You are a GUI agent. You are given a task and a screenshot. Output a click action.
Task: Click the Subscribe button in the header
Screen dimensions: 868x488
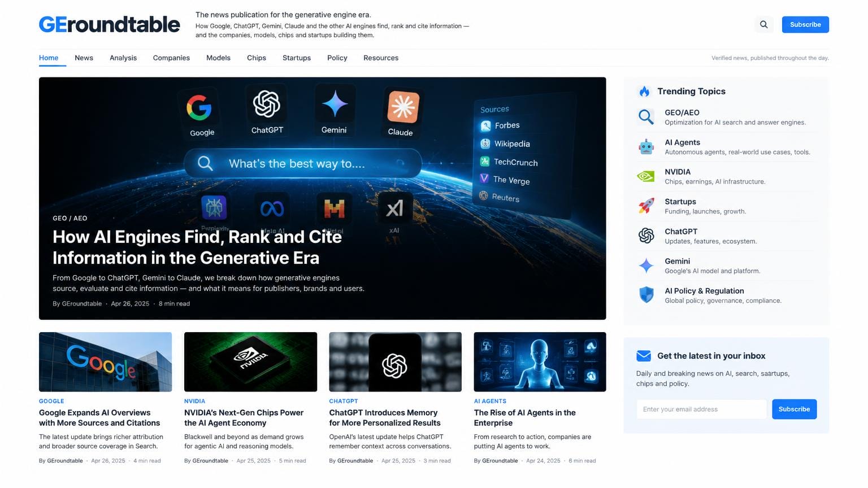pos(805,24)
